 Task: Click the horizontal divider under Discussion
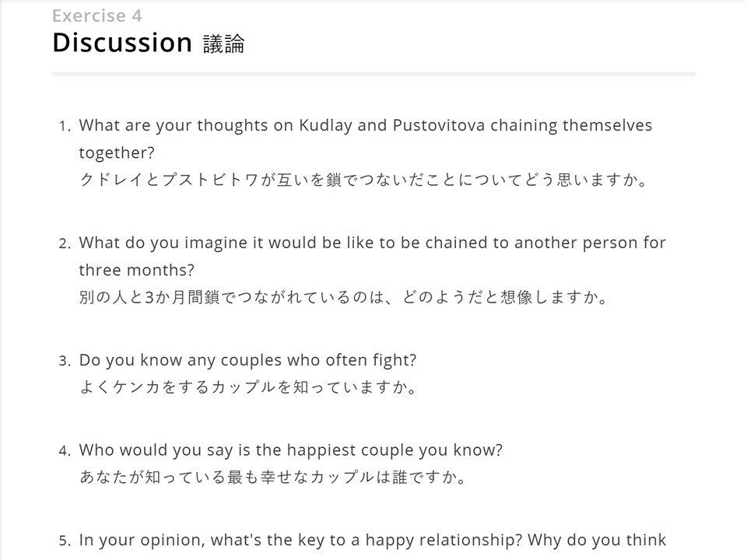(373, 74)
